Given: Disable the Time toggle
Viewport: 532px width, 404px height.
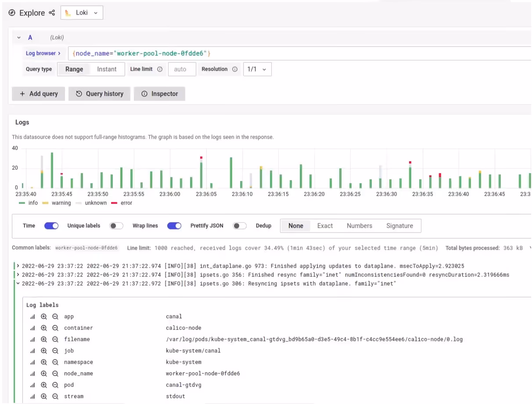Looking at the screenshot, I should click(51, 226).
